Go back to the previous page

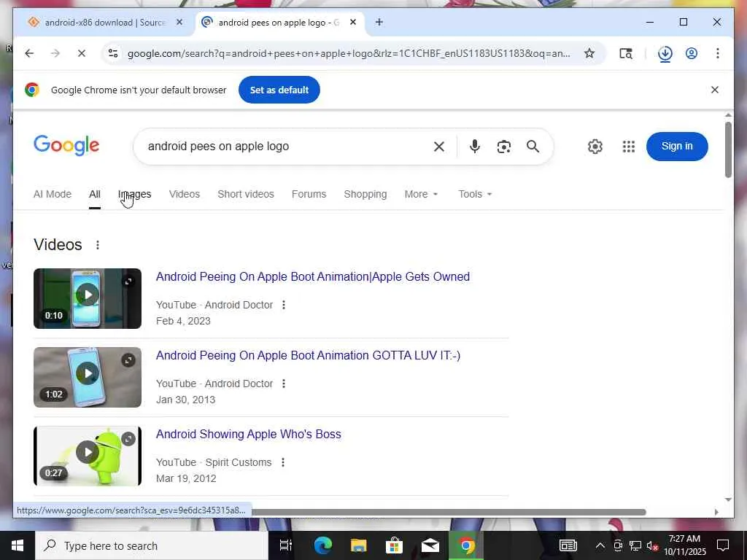29,53
